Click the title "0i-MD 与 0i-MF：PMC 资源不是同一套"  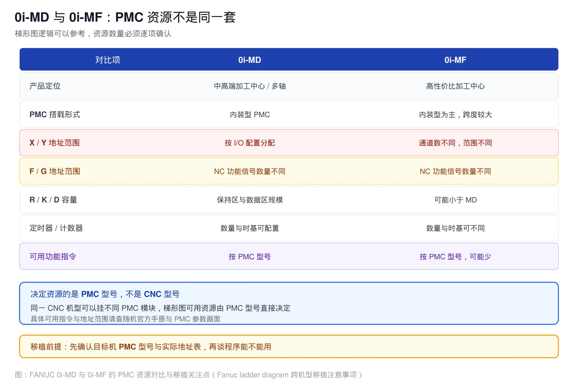[x=125, y=17]
